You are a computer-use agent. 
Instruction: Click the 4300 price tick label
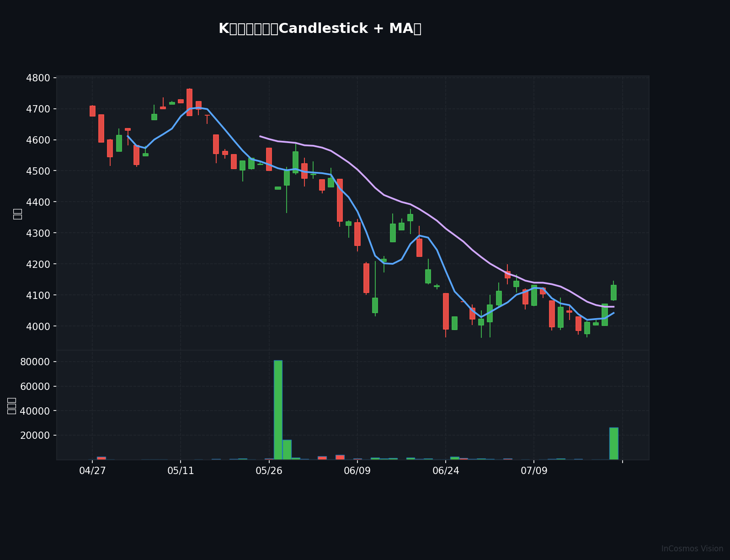(x=38, y=233)
